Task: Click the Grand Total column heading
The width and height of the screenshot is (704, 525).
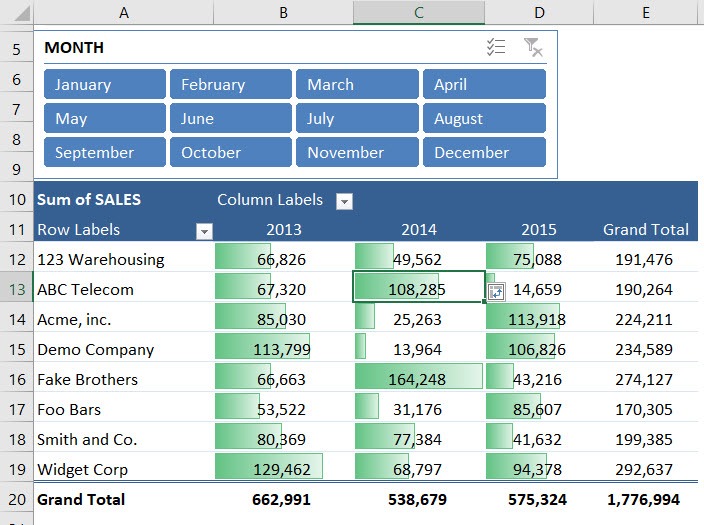Action: [x=646, y=229]
